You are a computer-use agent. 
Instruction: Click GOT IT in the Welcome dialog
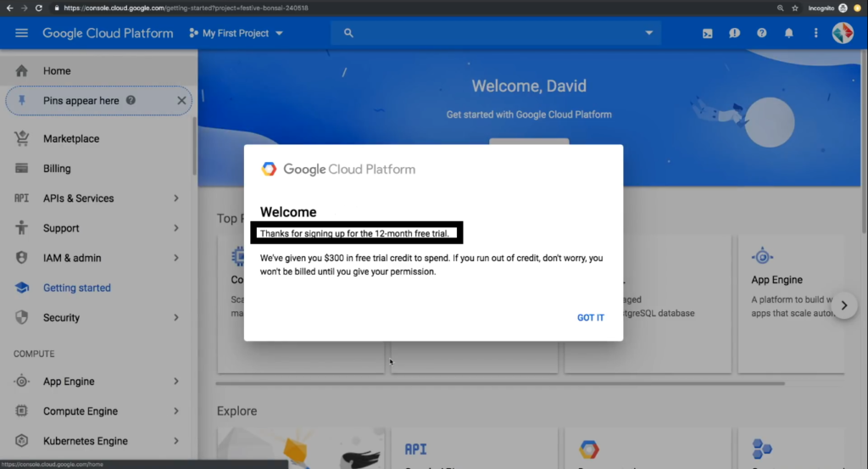point(591,317)
